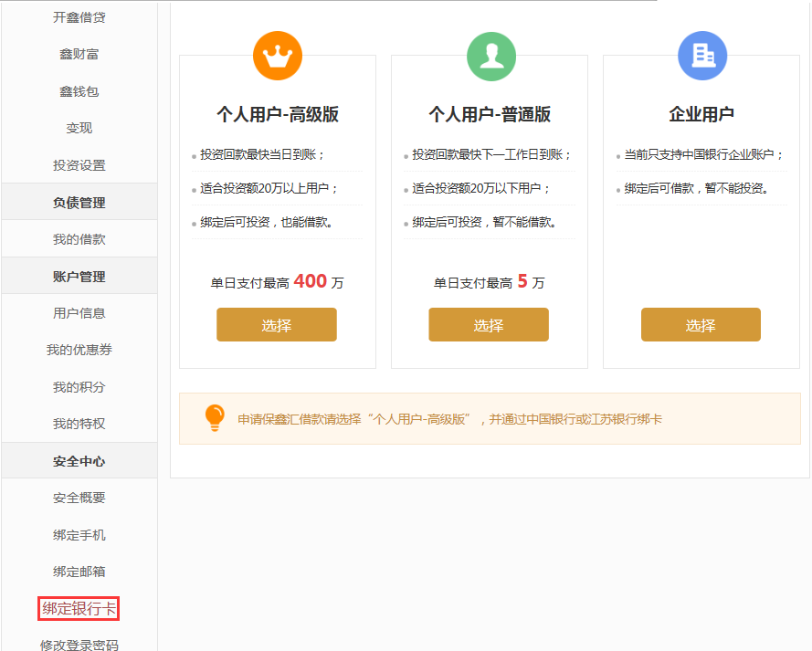
Task: Open 我的借款 in the sidebar
Action: 79,239
